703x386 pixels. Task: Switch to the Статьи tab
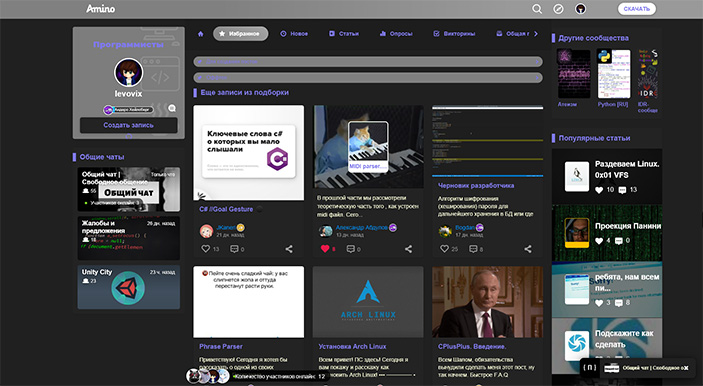point(344,34)
